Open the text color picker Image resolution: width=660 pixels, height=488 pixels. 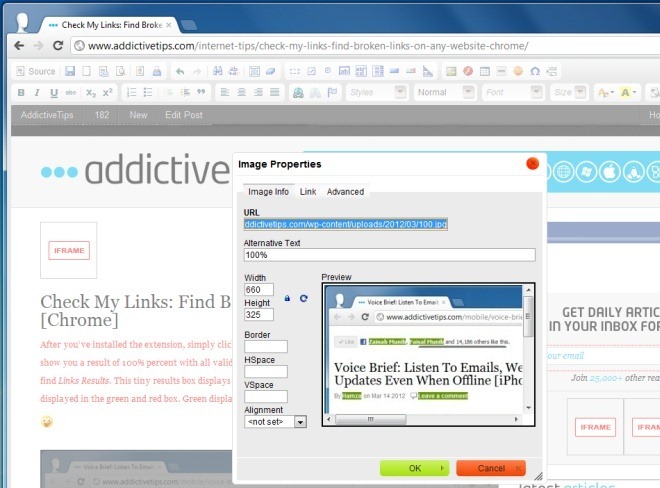pyautogui.click(x=605, y=93)
